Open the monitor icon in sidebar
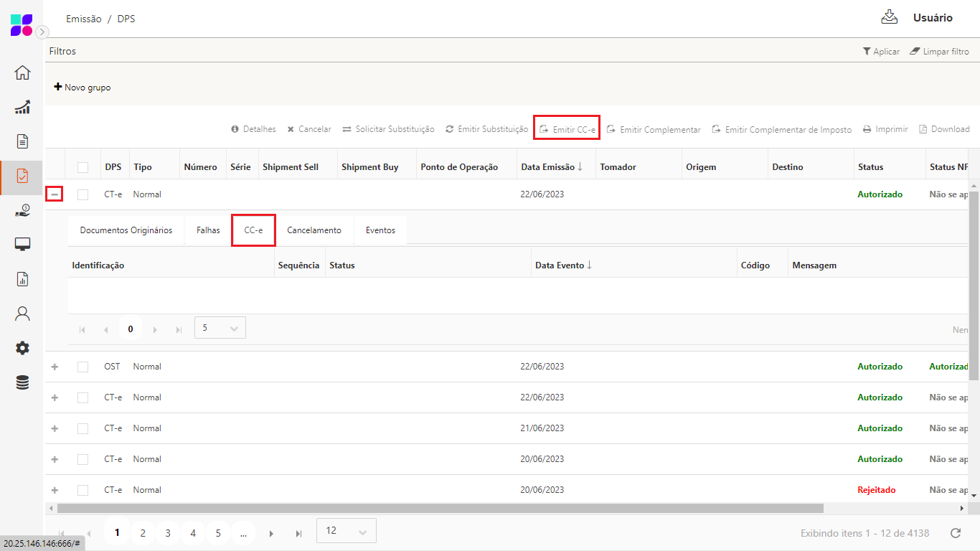The image size is (980, 551). pyautogui.click(x=22, y=245)
